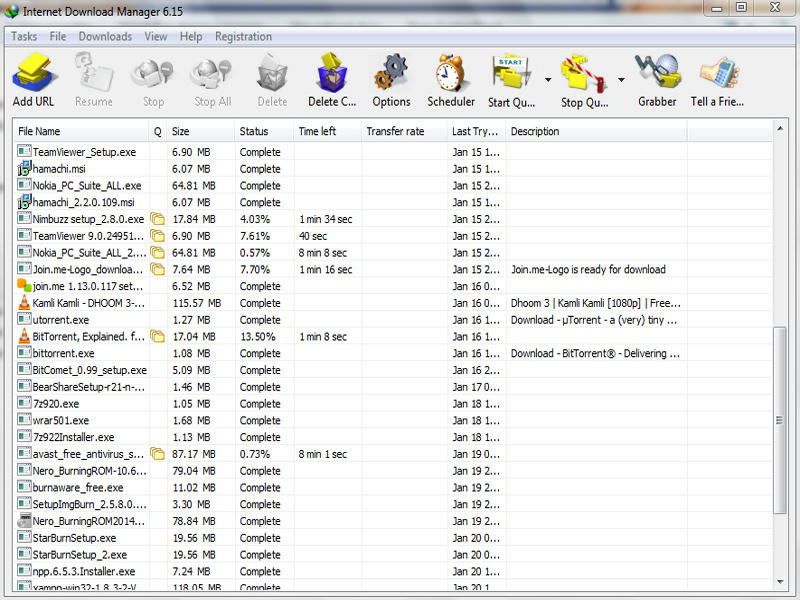Expand the Stop Queue dropdown arrow
800x600 pixels.
pyautogui.click(x=621, y=80)
